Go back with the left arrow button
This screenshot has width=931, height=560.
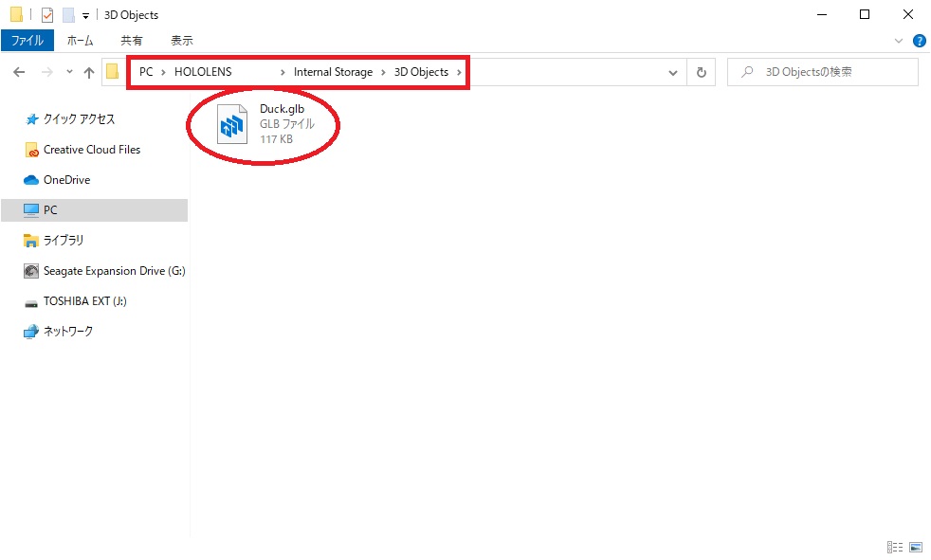coord(19,72)
